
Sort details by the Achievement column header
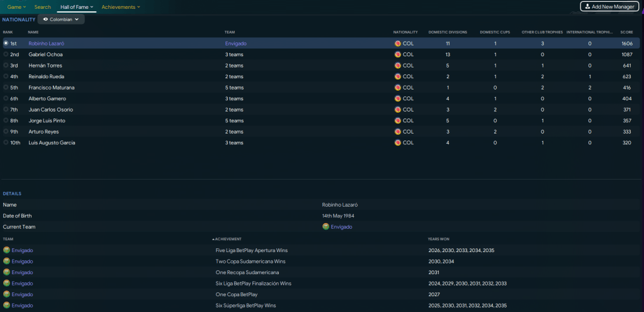227,240
